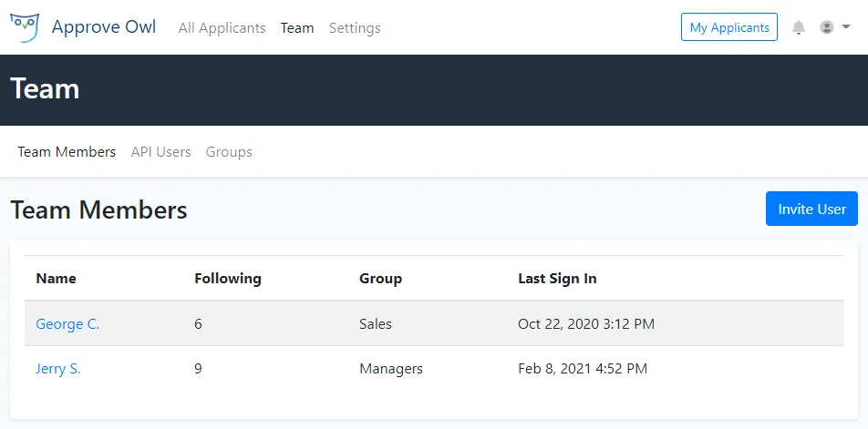Select the Groups tab
Screen dimensions: 868x429
point(229,152)
